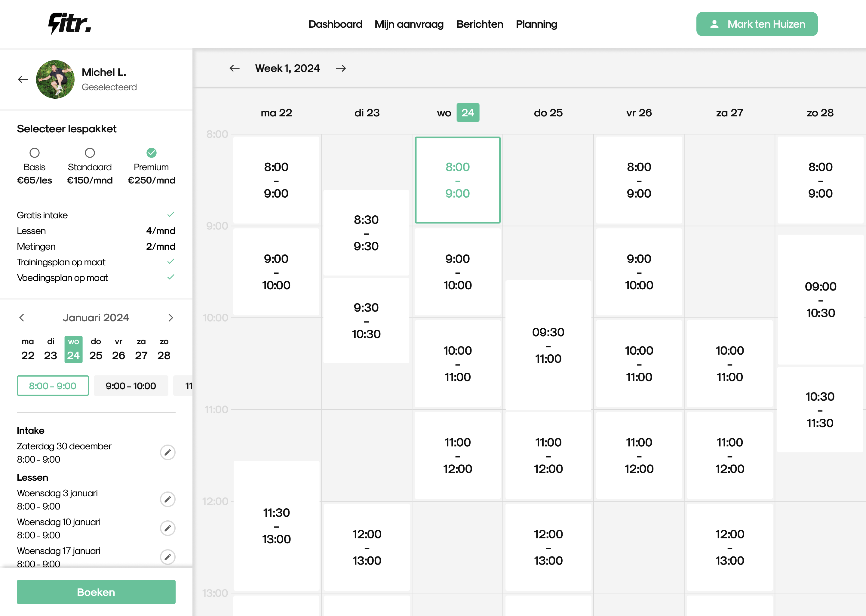Select Thursday 25 slot 11:00 – 12:00
The width and height of the screenshot is (866, 616).
548,456
